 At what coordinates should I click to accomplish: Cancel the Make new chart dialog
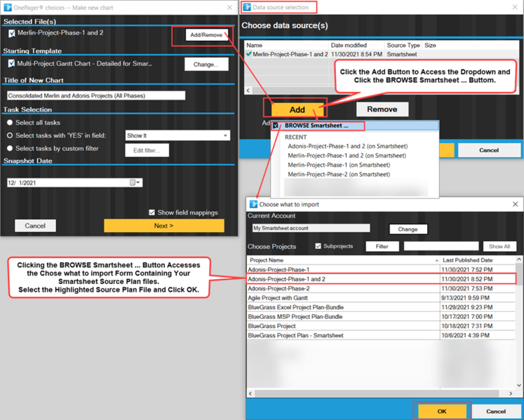35,226
